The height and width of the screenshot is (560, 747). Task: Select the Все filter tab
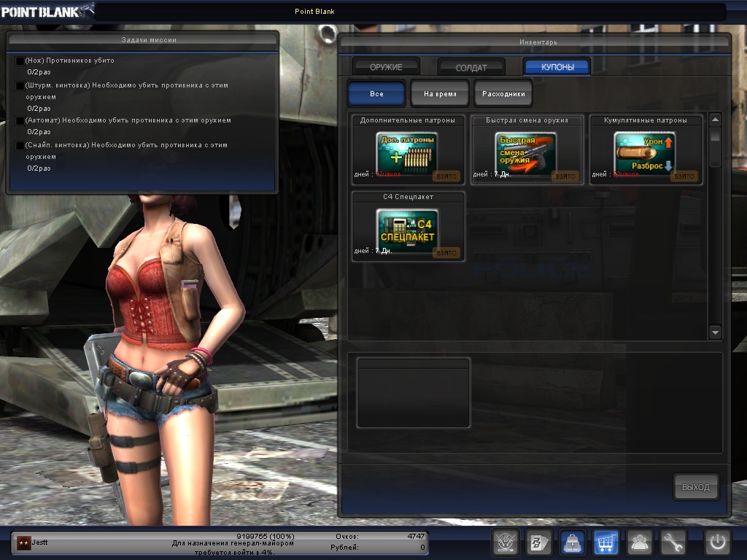tap(376, 94)
